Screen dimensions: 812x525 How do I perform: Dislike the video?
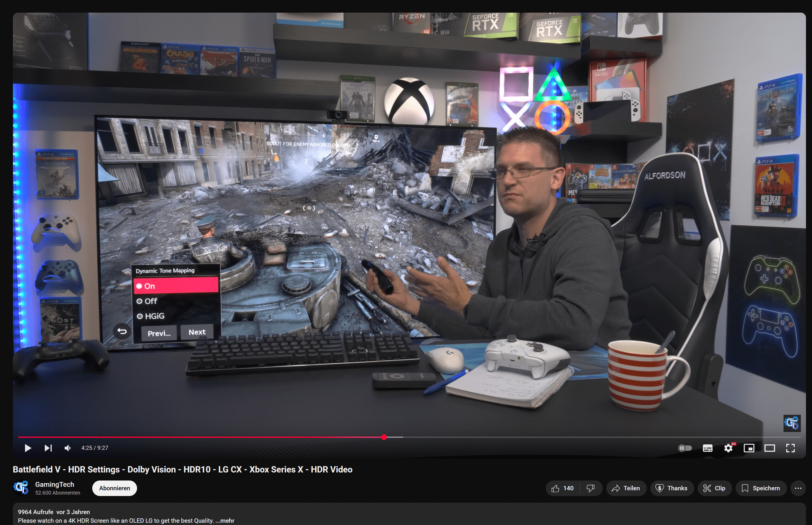click(x=590, y=488)
